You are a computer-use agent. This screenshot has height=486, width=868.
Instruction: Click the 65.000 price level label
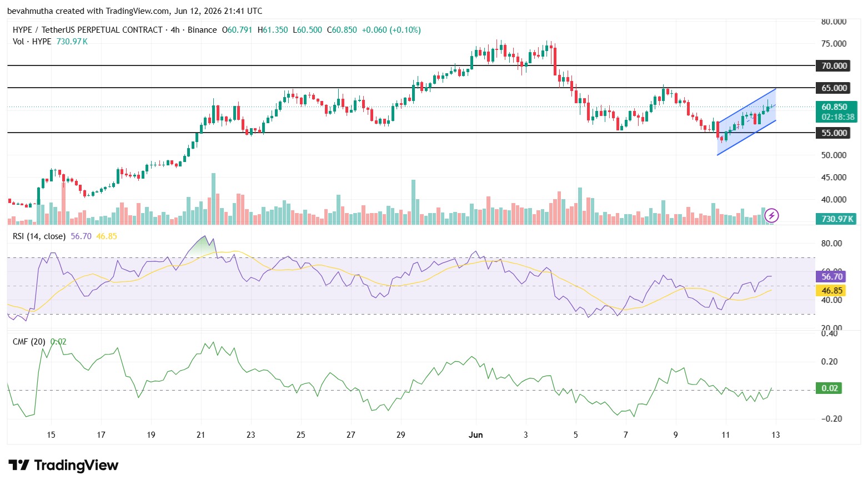834,88
